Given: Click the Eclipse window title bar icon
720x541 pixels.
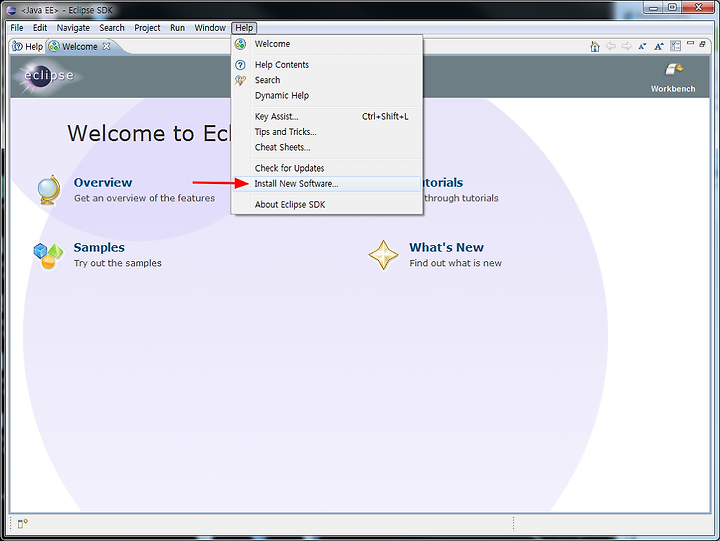Looking at the screenshot, I should (12, 10).
